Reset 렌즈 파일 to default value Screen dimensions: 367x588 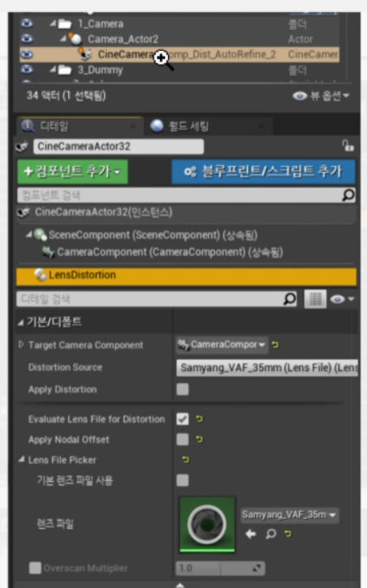pos(287,533)
